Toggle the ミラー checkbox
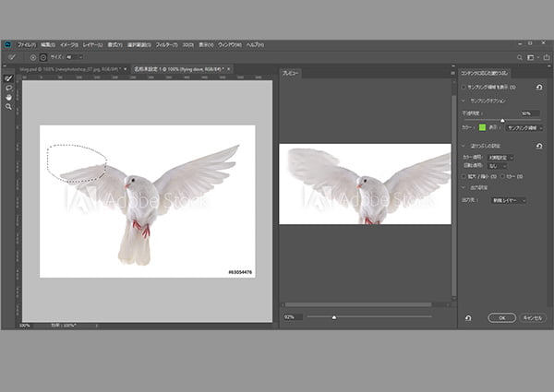The height and width of the screenshot is (392, 554). [502, 175]
